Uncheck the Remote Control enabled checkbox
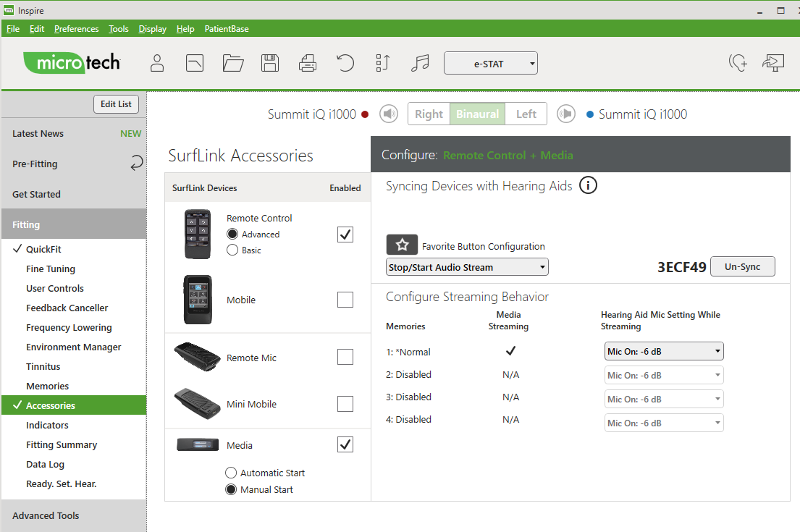The height and width of the screenshot is (532, 800). click(x=345, y=234)
